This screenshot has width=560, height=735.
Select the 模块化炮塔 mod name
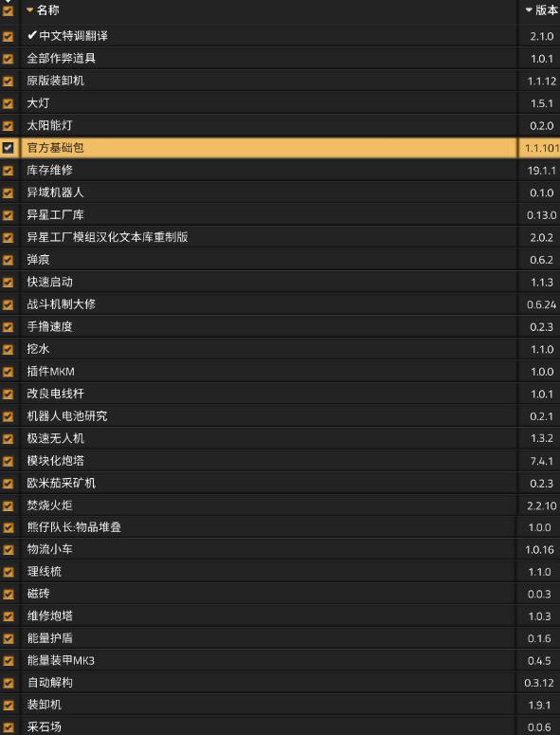pyautogui.click(x=55, y=461)
